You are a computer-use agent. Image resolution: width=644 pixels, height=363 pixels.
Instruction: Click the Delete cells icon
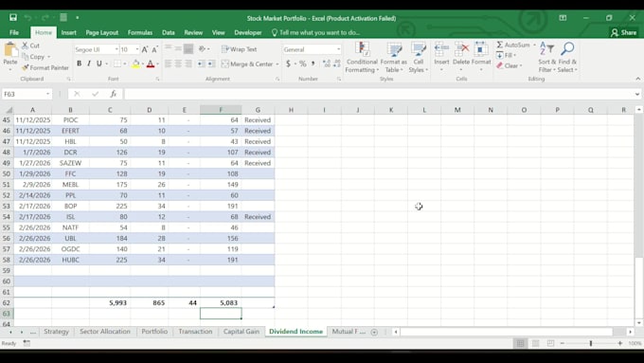pyautogui.click(x=461, y=49)
